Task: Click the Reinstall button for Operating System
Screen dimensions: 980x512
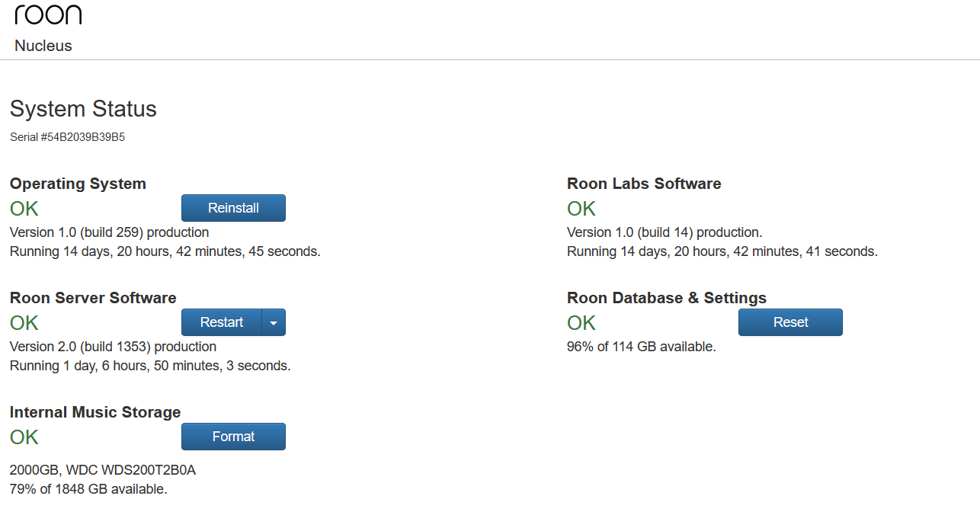Action: 233,207
